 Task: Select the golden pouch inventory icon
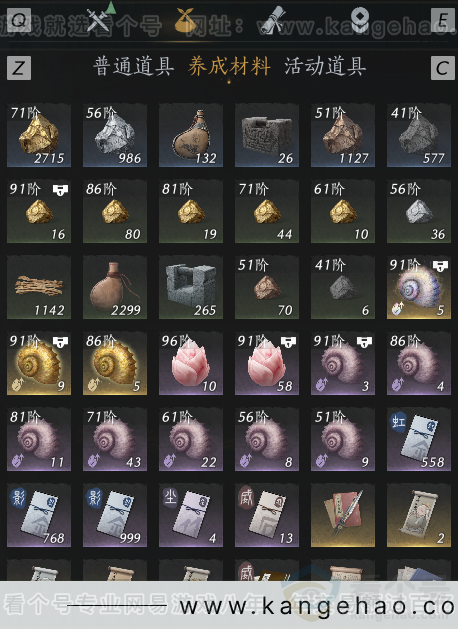[185, 20]
